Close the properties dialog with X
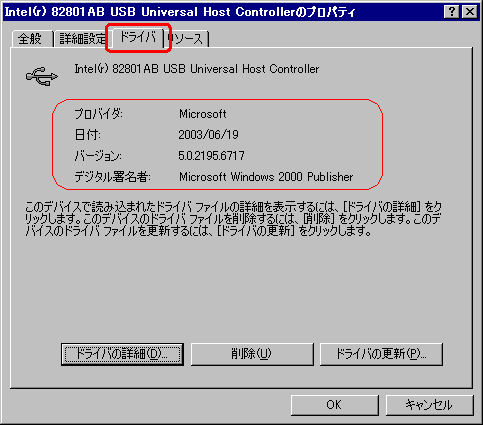The image size is (483, 425). pyautogui.click(x=470, y=12)
